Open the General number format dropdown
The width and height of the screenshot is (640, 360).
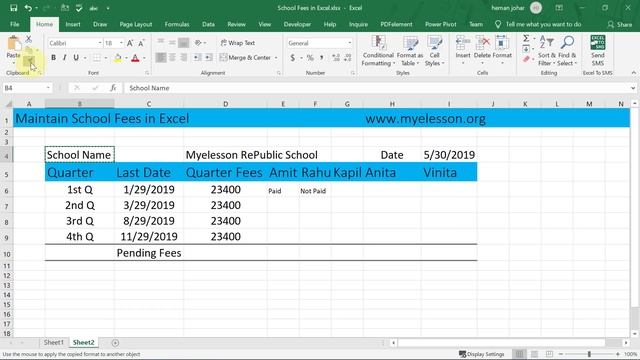click(349, 43)
